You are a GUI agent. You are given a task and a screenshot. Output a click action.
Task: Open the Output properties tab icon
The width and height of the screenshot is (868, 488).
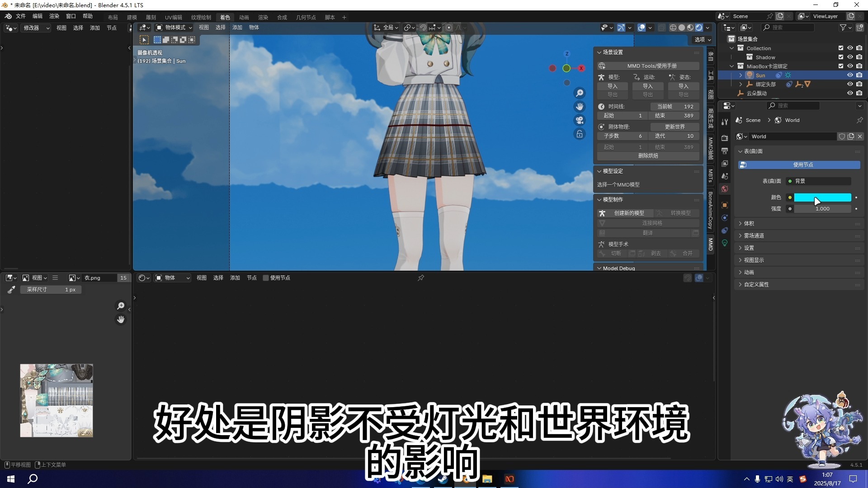(x=725, y=151)
